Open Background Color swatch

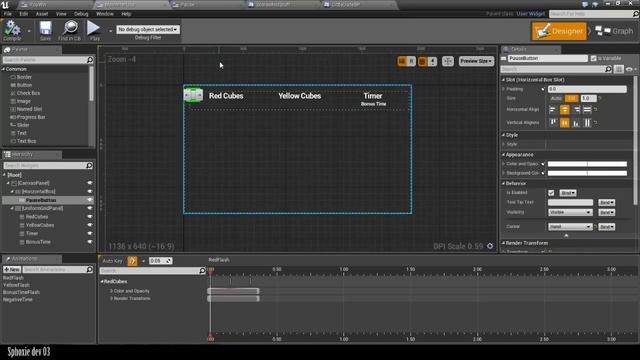click(587, 173)
